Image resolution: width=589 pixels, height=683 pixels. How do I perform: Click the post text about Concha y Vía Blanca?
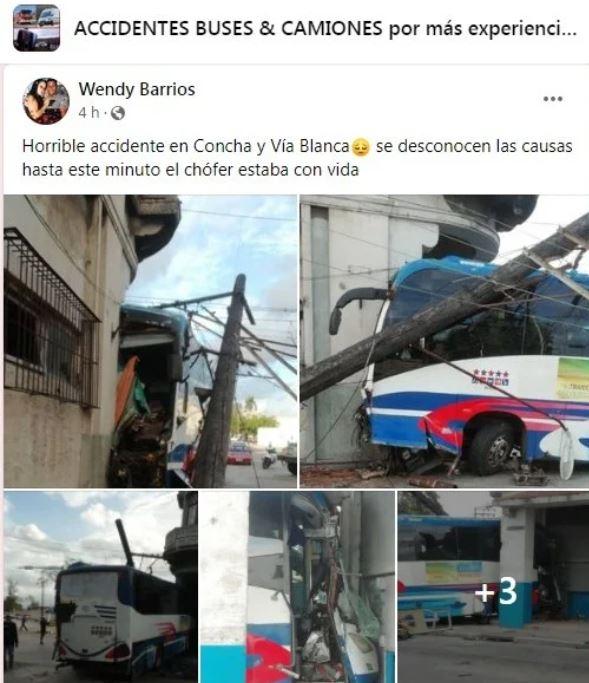tap(297, 158)
